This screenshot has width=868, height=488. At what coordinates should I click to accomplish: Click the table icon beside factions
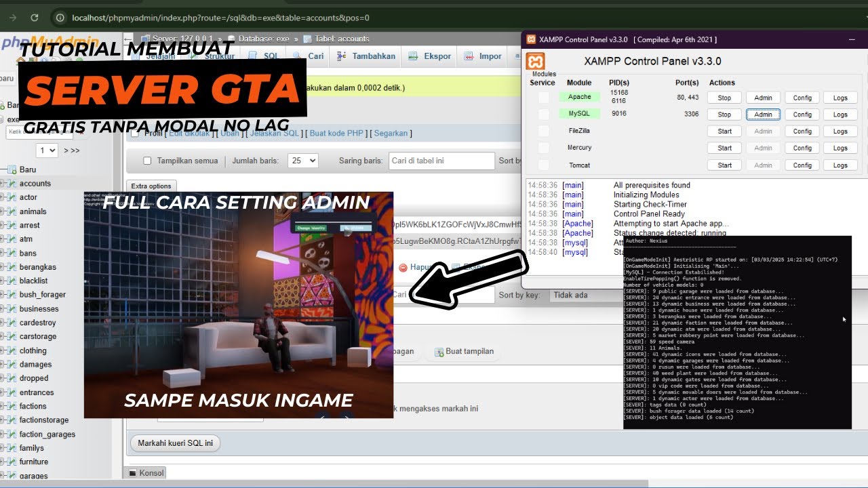(x=12, y=407)
